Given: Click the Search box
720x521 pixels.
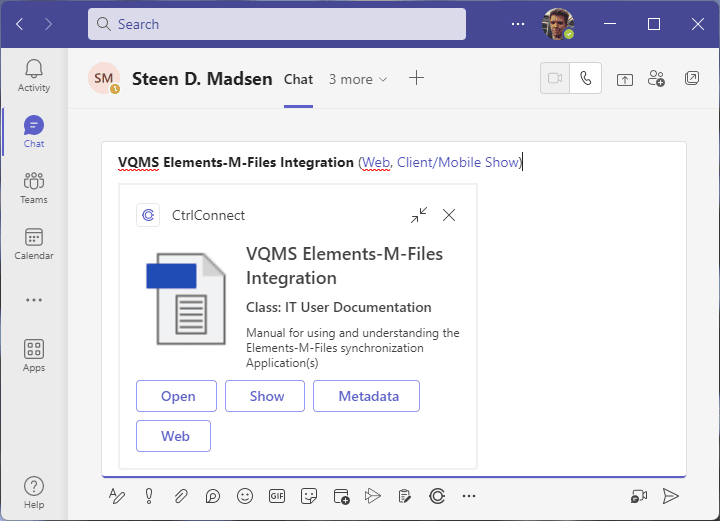Looking at the screenshot, I should (x=277, y=24).
